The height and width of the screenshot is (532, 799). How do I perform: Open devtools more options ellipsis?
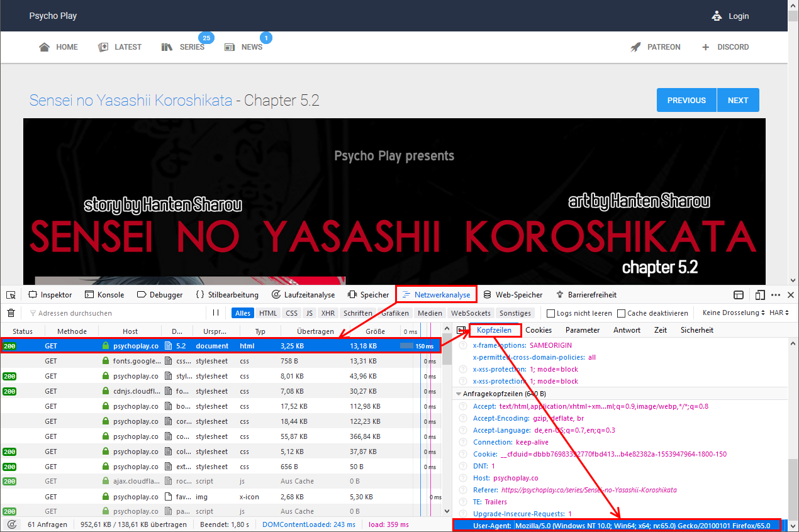tap(776, 295)
